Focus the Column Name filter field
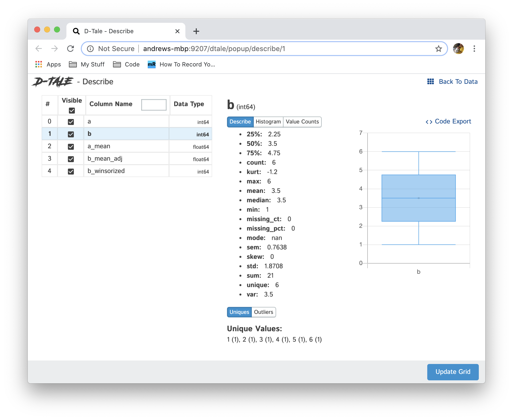 154,105
